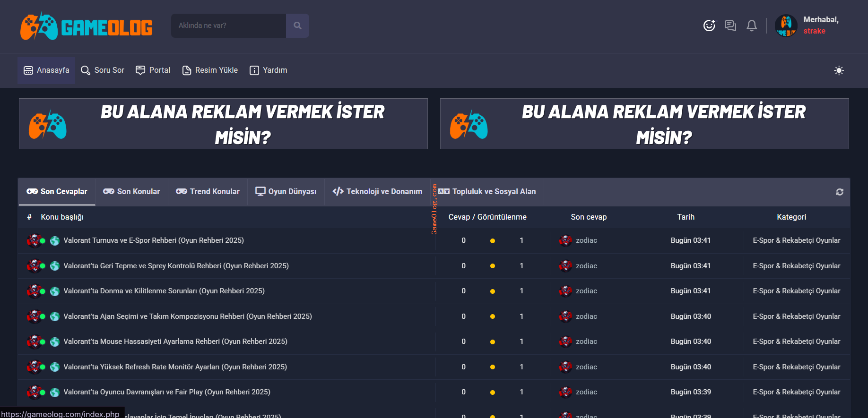Click the search magnifier button
868x418 pixels.
(297, 26)
